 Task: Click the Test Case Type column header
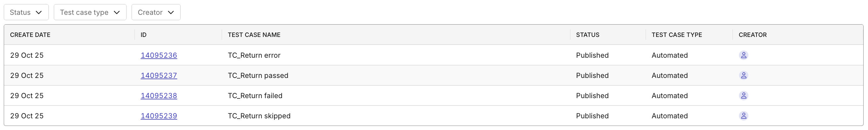[x=677, y=35]
